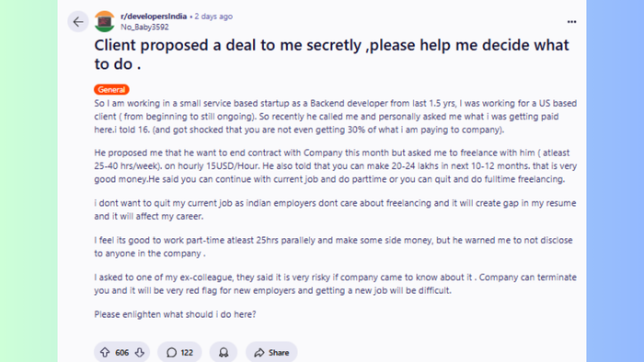Open the developersIndia community avatar

coord(105,22)
